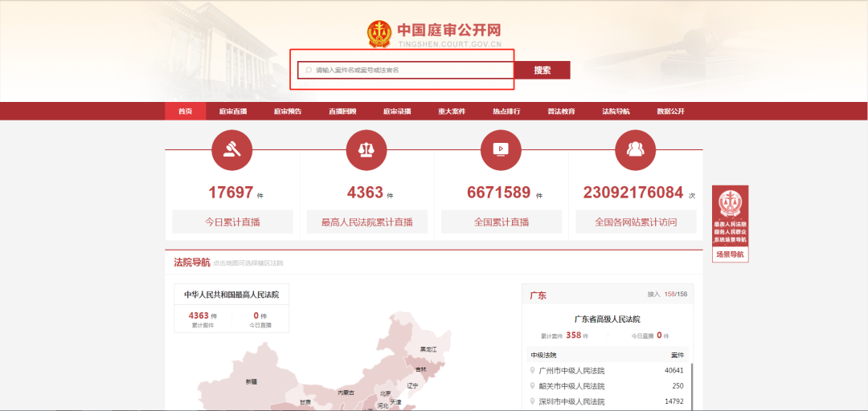Screen dimensions: 868x411
Task: Click the magnifier icon in search box
Action: tap(309, 71)
